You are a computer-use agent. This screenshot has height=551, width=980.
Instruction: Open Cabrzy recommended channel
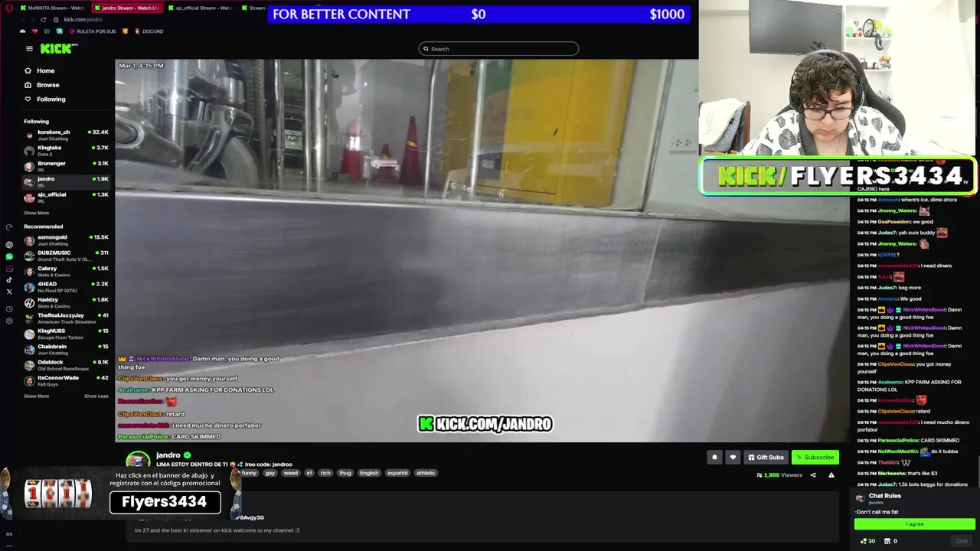[66, 272]
